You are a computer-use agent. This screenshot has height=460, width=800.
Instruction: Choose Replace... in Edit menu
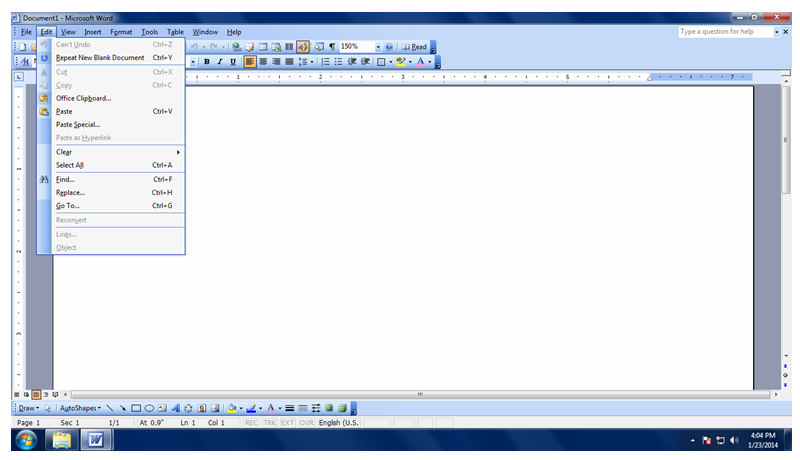pos(111,193)
